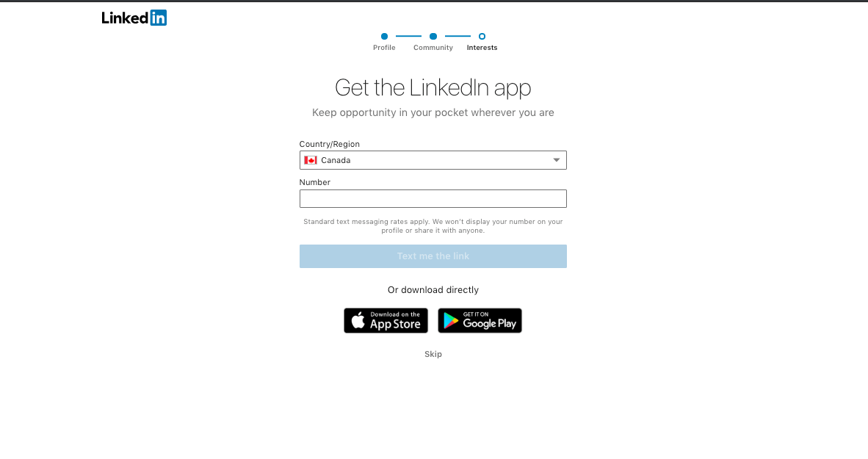Click the Community step dot

point(433,37)
